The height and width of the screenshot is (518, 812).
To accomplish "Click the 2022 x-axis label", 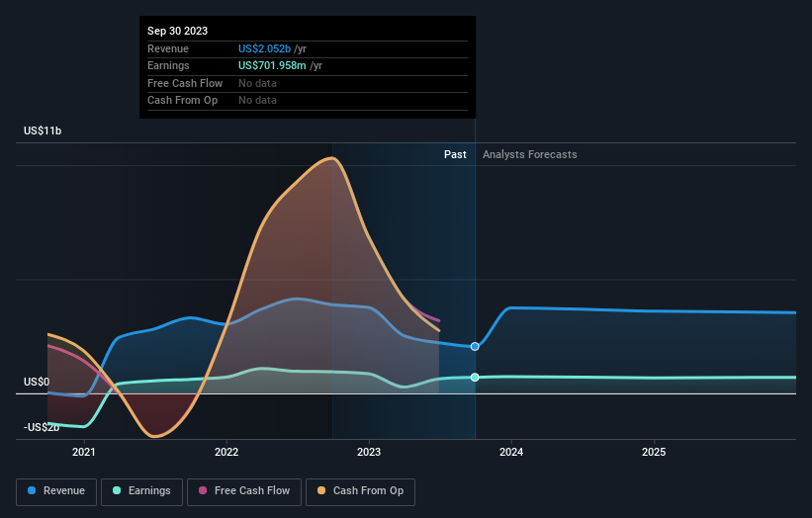I will coord(226,452).
